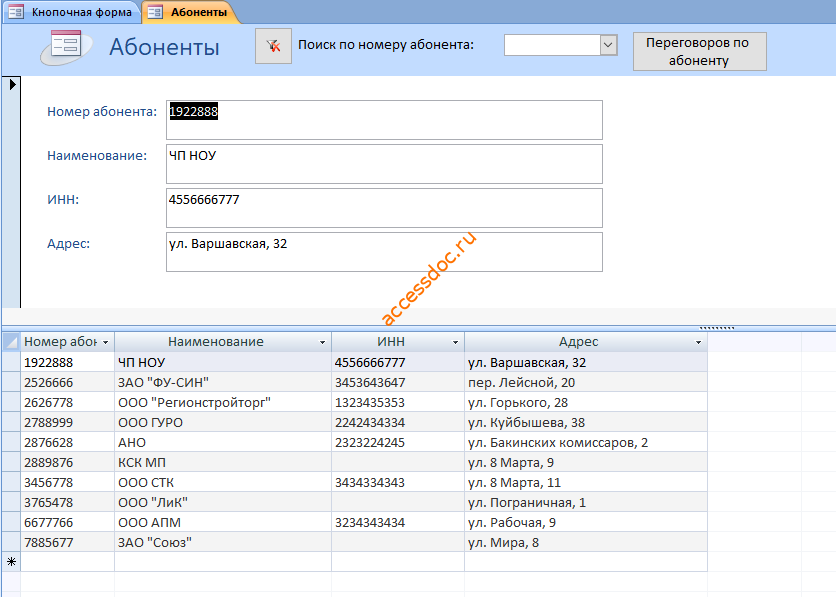The width and height of the screenshot is (836, 597).
Task: Open the ИНН column filter arrow
Action: coord(455,342)
